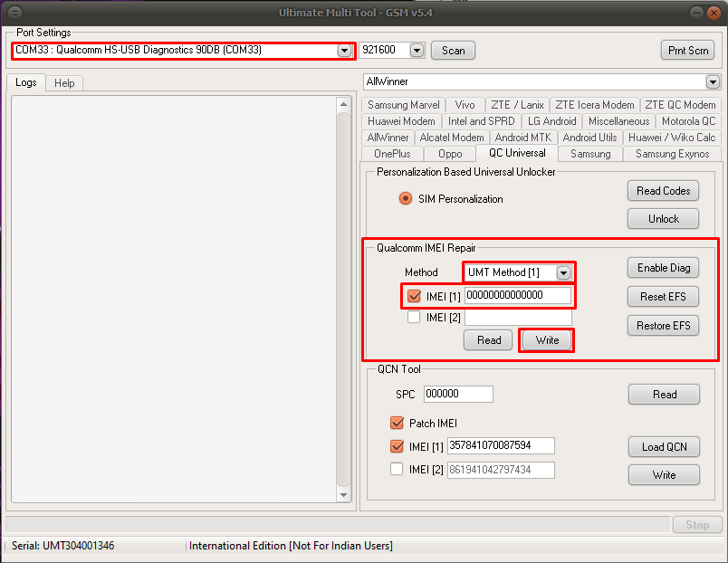The image size is (728, 563).
Task: Open the Huawei / Wiko Calc tab
Action: [x=672, y=138]
